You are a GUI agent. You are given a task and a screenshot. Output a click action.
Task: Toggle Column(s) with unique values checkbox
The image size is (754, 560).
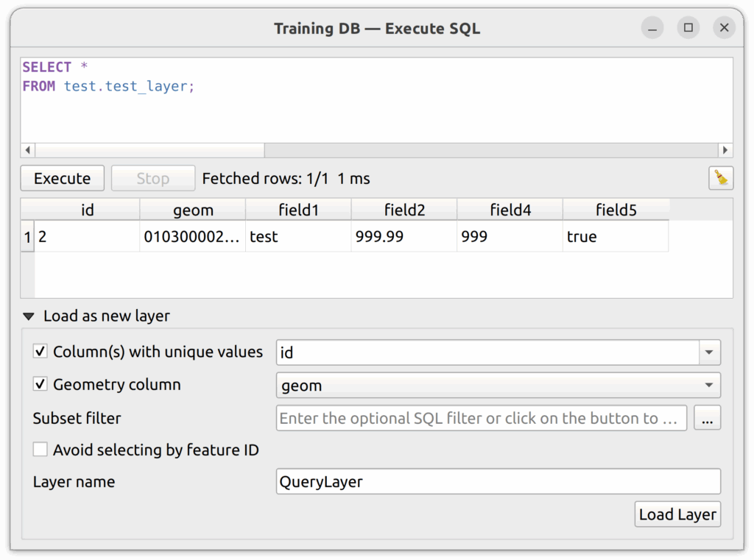40,352
